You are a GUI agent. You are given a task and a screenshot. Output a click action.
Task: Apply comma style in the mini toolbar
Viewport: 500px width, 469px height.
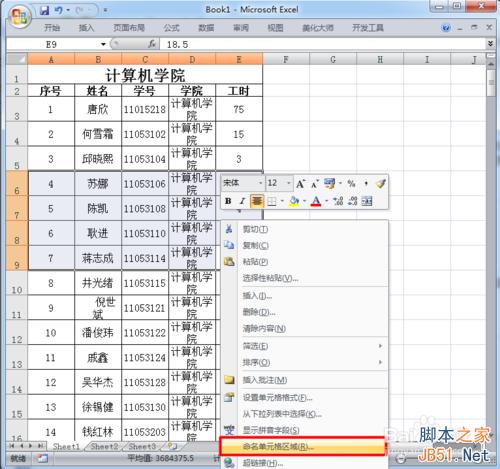(366, 183)
